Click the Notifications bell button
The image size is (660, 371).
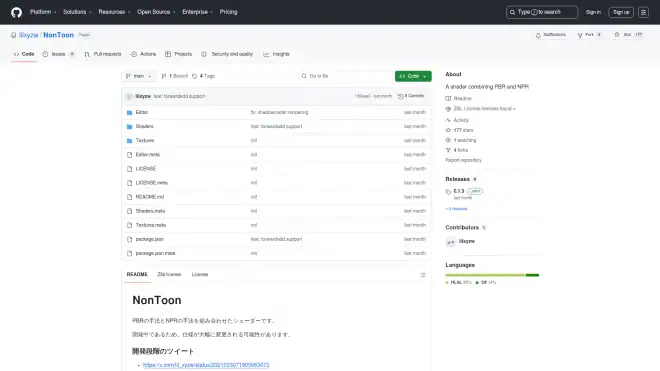tap(551, 35)
